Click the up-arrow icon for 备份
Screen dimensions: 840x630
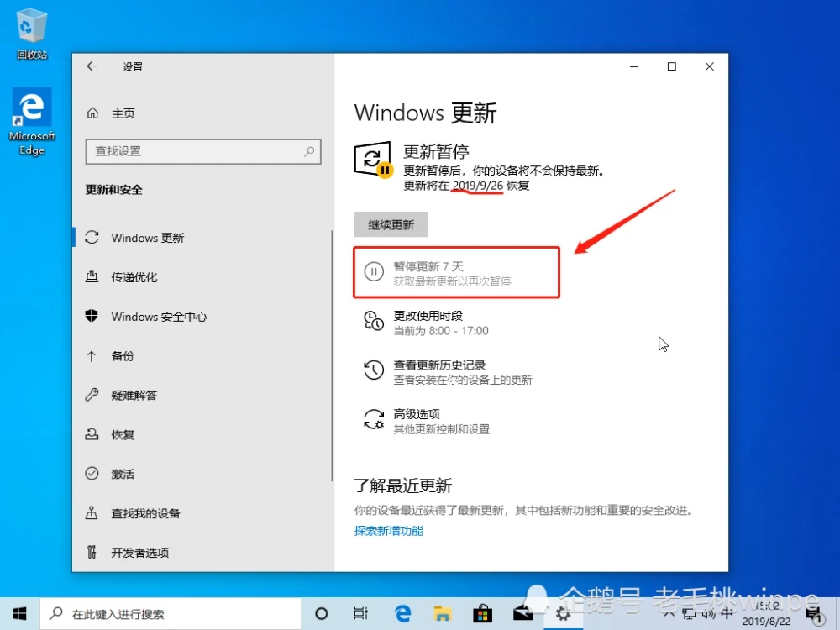pos(91,355)
